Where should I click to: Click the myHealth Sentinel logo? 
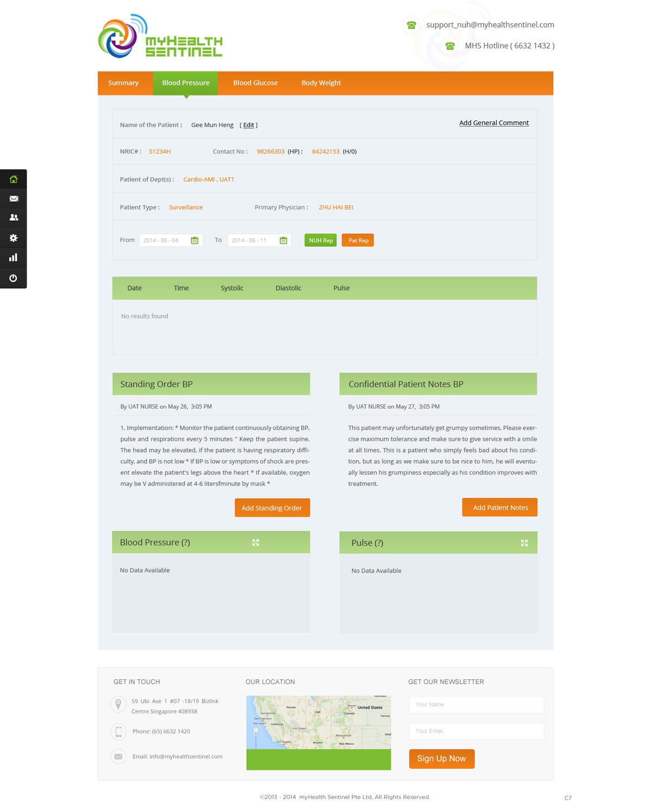pos(160,36)
